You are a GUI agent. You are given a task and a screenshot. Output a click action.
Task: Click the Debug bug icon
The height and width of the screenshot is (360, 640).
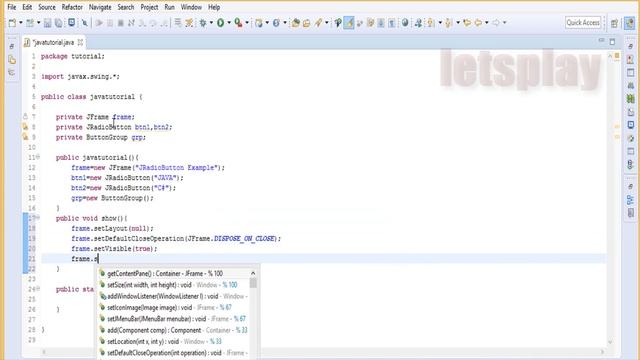tap(203, 23)
